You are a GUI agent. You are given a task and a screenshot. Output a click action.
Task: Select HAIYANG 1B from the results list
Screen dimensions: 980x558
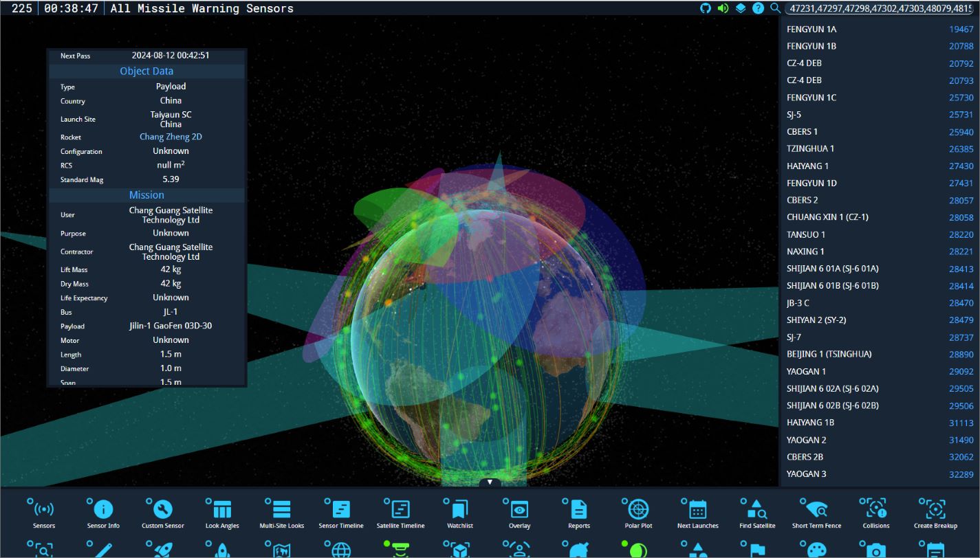(810, 423)
